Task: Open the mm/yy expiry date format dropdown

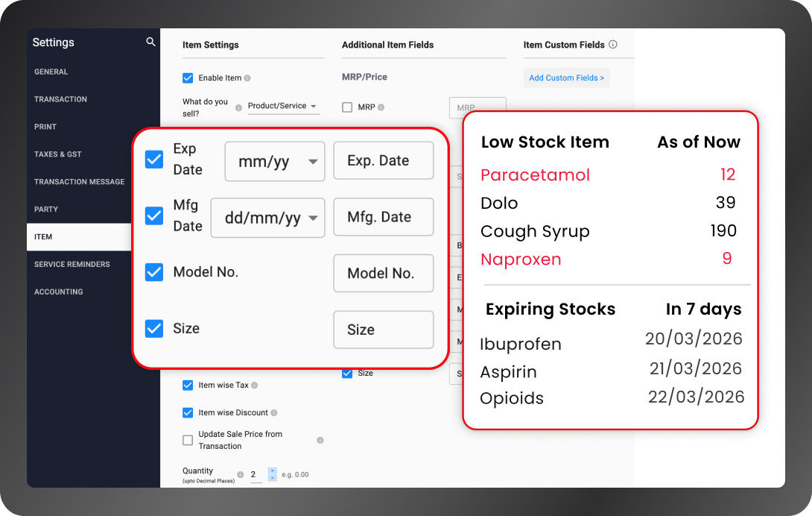Action: (x=274, y=160)
